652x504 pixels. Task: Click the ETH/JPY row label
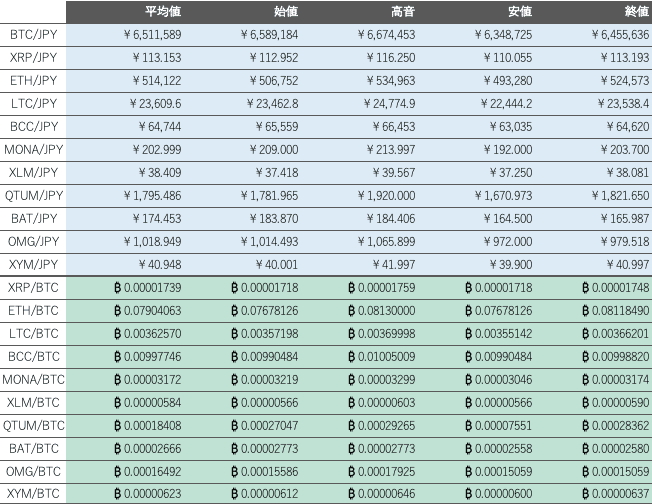(33, 80)
